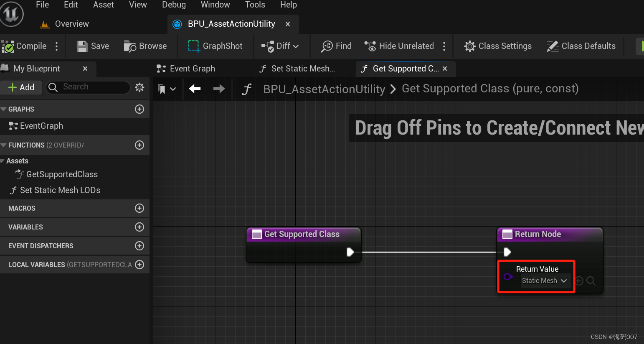This screenshot has height=344, width=644.
Task: Open the View menu
Action: [138, 5]
